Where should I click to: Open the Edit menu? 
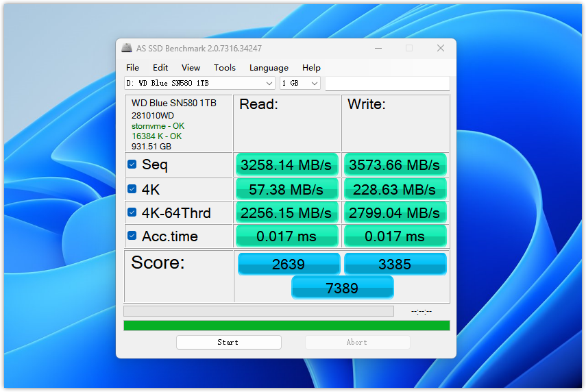pyautogui.click(x=160, y=68)
